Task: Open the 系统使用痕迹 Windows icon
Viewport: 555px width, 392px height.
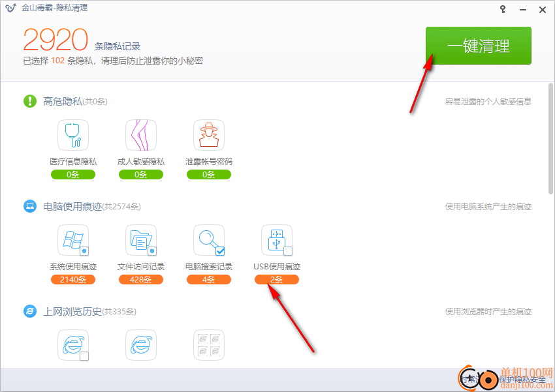Action: [73, 240]
